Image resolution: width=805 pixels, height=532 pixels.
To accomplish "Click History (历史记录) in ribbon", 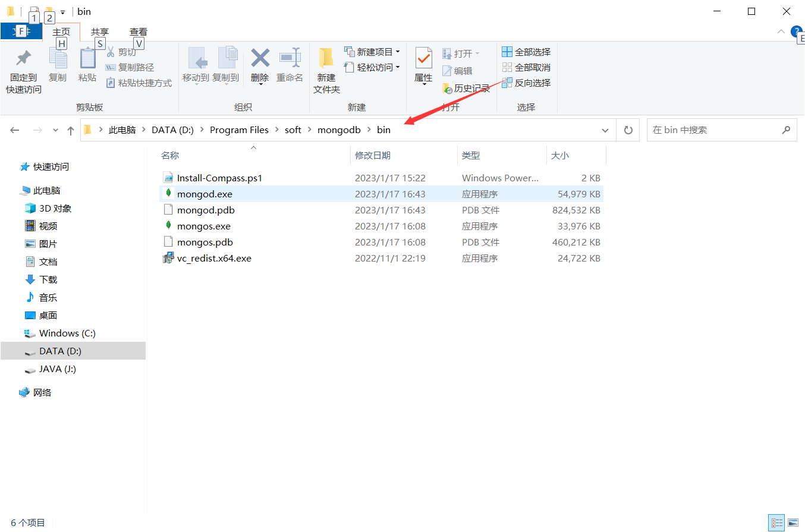I will click(x=466, y=89).
